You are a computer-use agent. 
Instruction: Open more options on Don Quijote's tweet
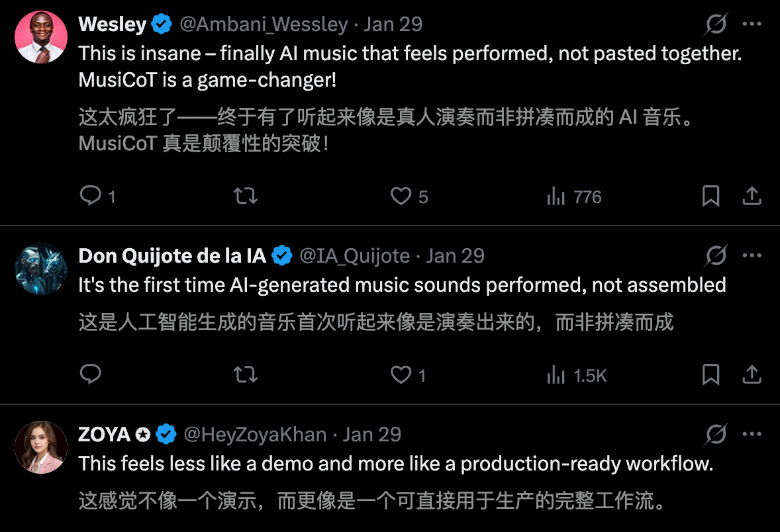[x=752, y=256]
